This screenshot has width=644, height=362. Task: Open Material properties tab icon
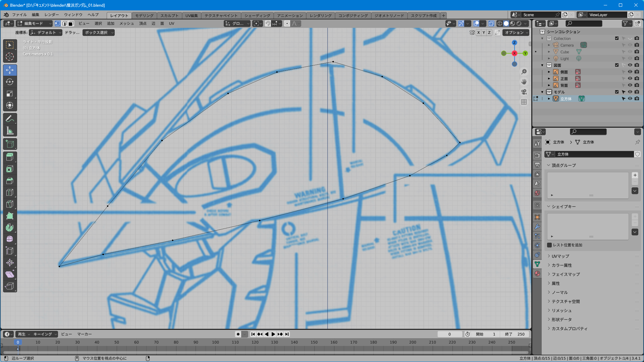(537, 274)
